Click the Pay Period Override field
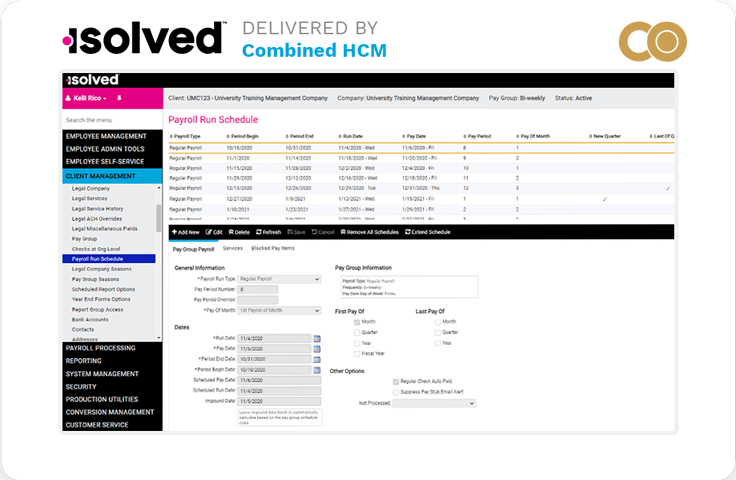 point(258,300)
